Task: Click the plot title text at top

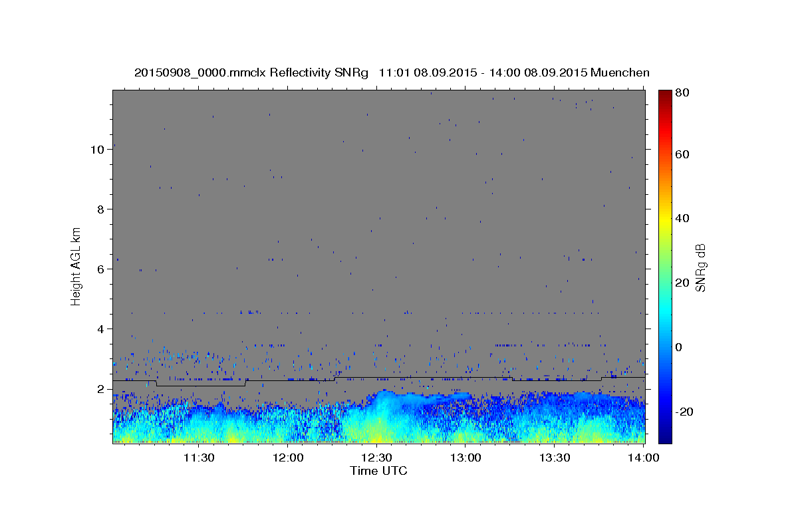Action: click(392, 72)
